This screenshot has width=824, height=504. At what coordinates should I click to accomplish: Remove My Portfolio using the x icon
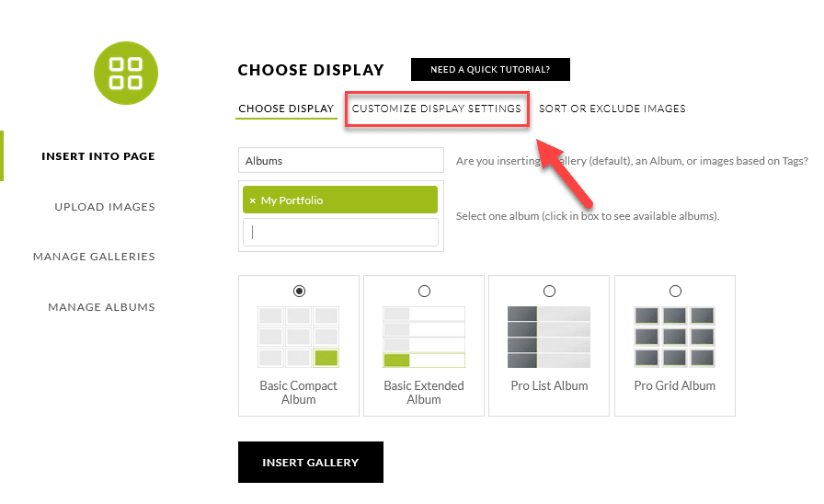tap(253, 200)
